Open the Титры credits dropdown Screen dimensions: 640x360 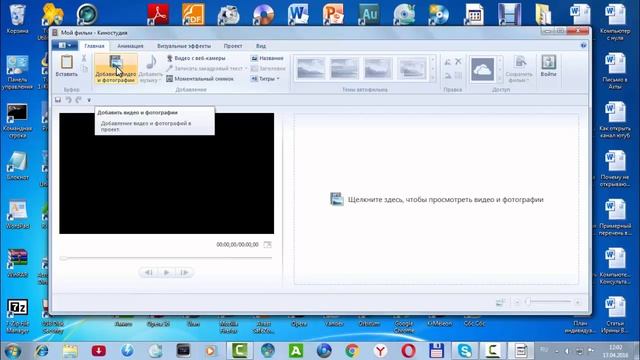(x=265, y=79)
